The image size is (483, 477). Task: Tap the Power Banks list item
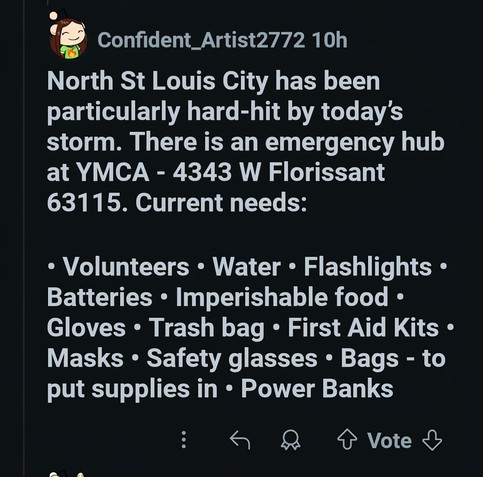pos(317,389)
